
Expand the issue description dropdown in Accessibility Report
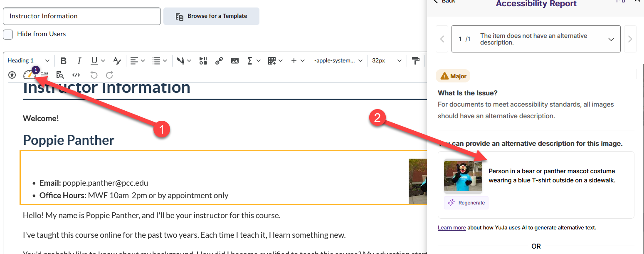[x=610, y=39]
